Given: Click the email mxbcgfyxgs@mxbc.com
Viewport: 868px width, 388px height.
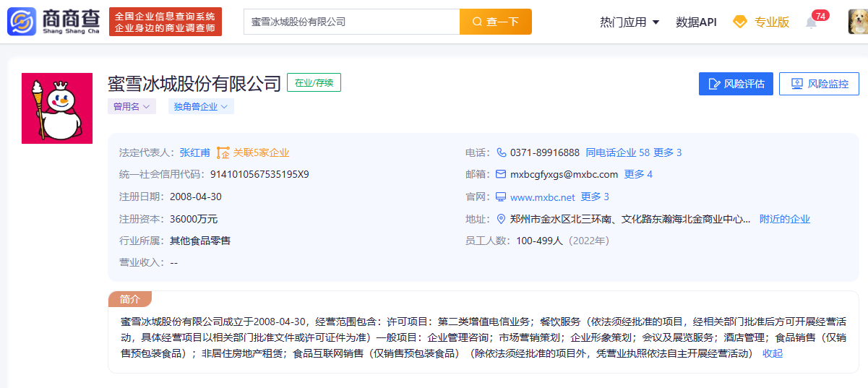Looking at the screenshot, I should (564, 174).
